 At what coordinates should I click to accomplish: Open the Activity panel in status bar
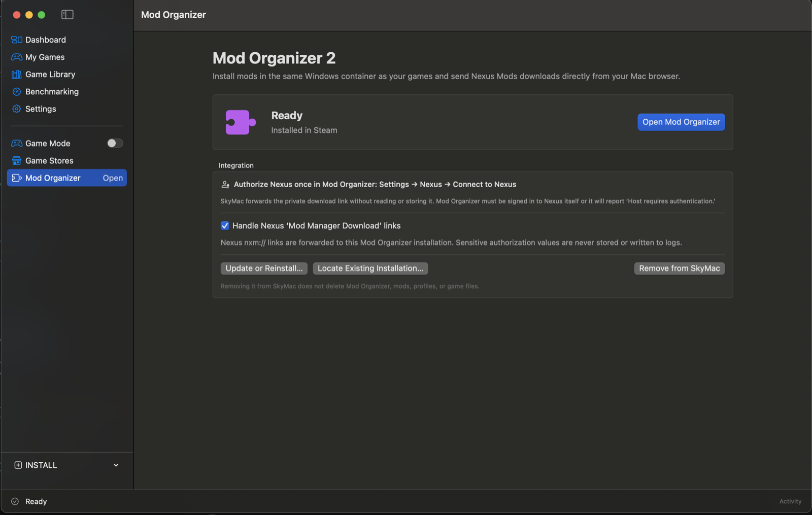[x=790, y=501]
